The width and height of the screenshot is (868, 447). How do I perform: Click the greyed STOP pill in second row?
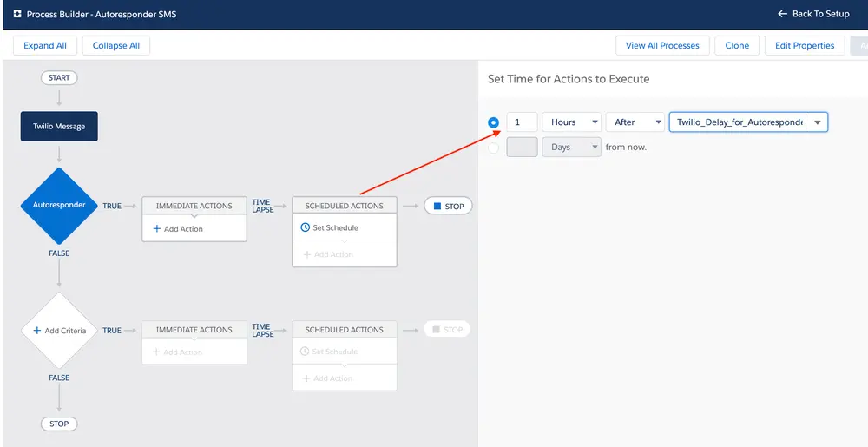[447, 330]
